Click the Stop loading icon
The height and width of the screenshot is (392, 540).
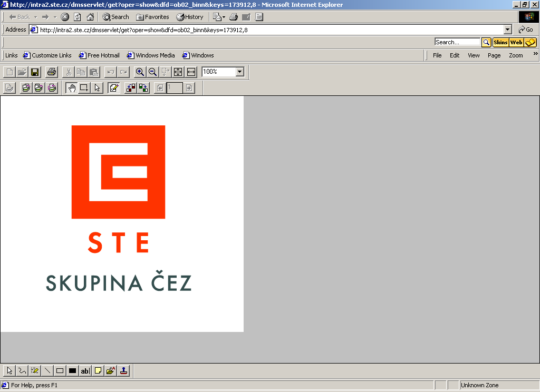(65, 17)
